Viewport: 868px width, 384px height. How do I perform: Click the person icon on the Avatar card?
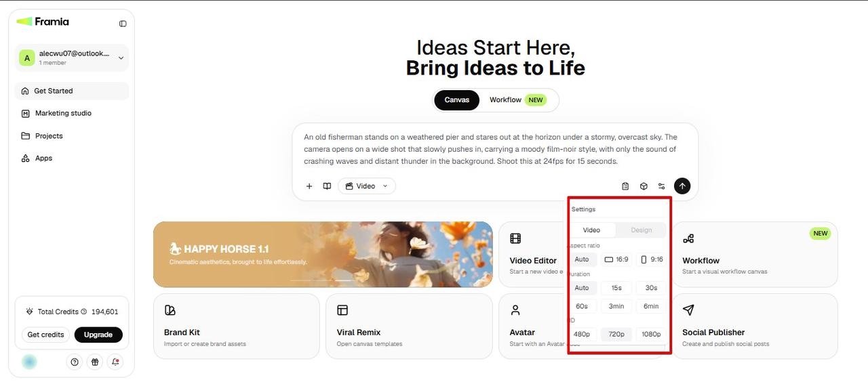tap(515, 310)
